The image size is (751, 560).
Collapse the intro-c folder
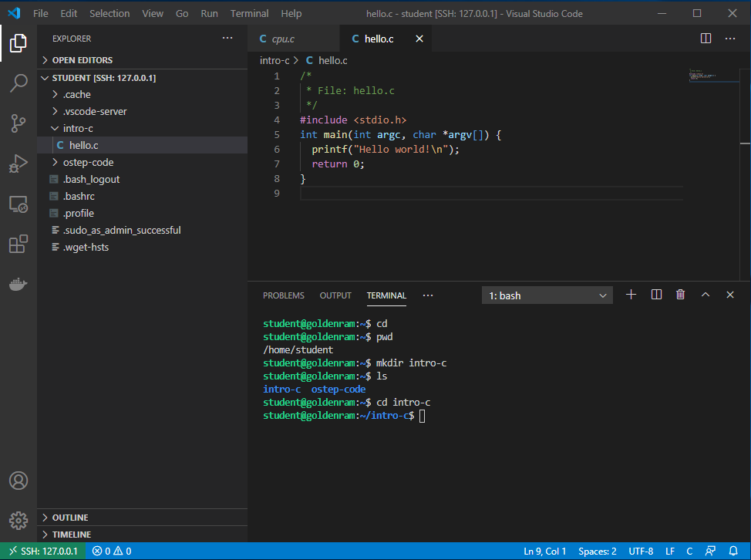coord(142,128)
